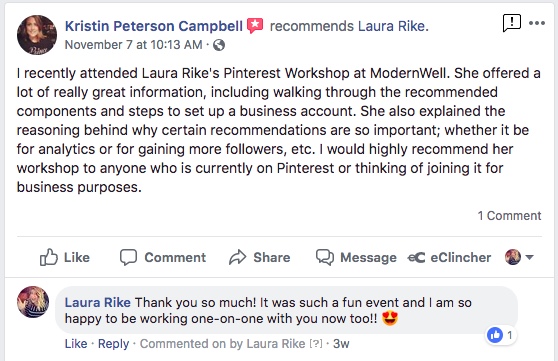Click Reply under Laura Rike's comment
This screenshot has height=361, width=558.
[114, 344]
